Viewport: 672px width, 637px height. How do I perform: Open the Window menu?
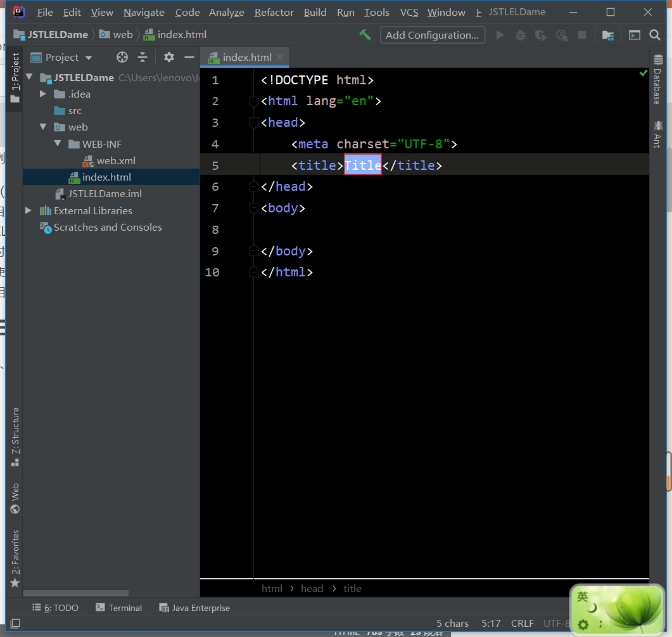446,13
